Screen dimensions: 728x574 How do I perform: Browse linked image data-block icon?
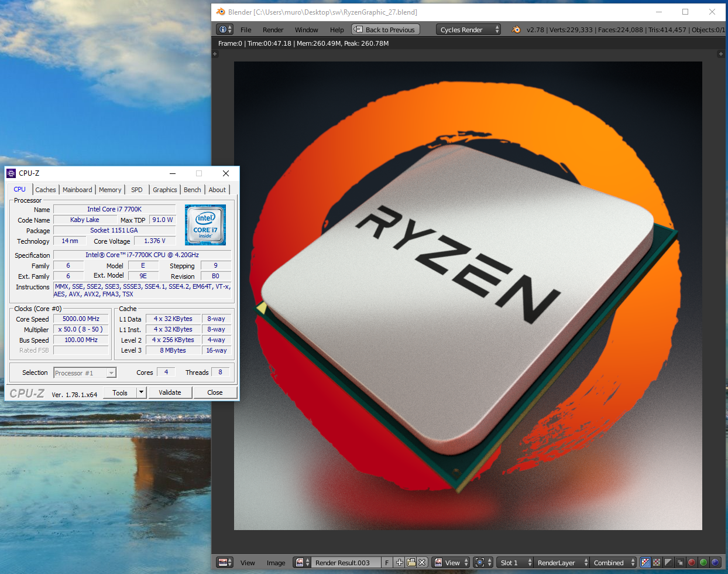click(302, 562)
